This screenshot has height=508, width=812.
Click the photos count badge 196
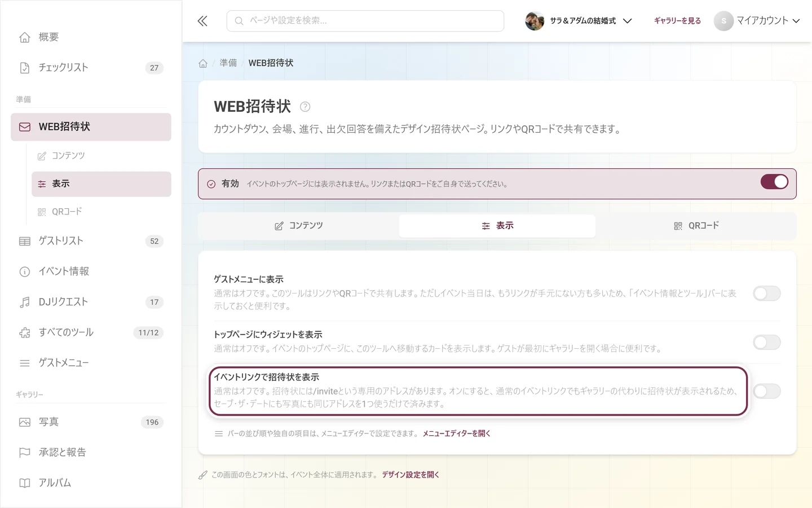pos(152,422)
